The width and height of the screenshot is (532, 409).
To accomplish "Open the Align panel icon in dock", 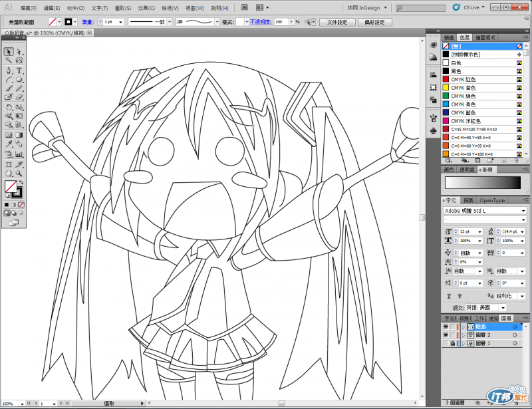I will pos(434,75).
